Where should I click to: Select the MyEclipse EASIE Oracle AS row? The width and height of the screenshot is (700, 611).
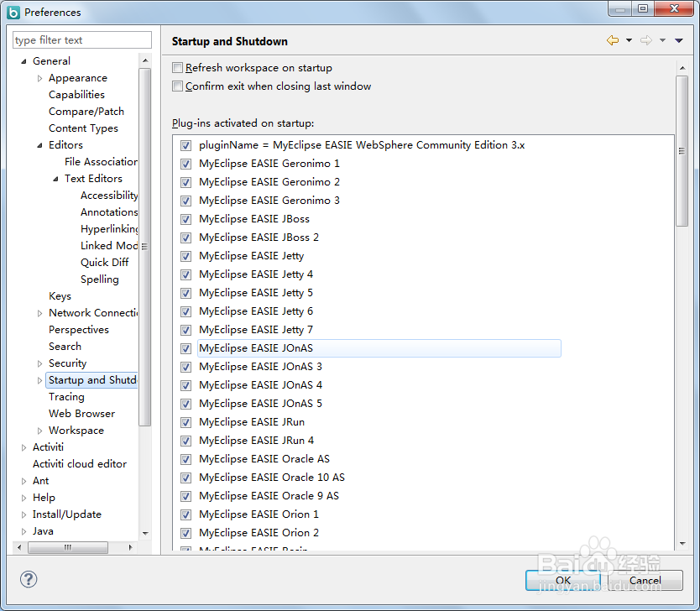[x=264, y=459]
